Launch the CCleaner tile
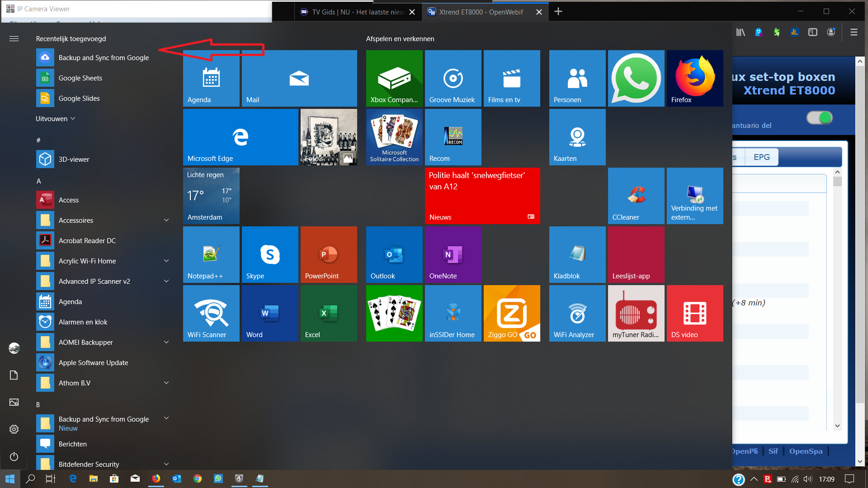Viewport: 868px width, 488px height. 636,196
